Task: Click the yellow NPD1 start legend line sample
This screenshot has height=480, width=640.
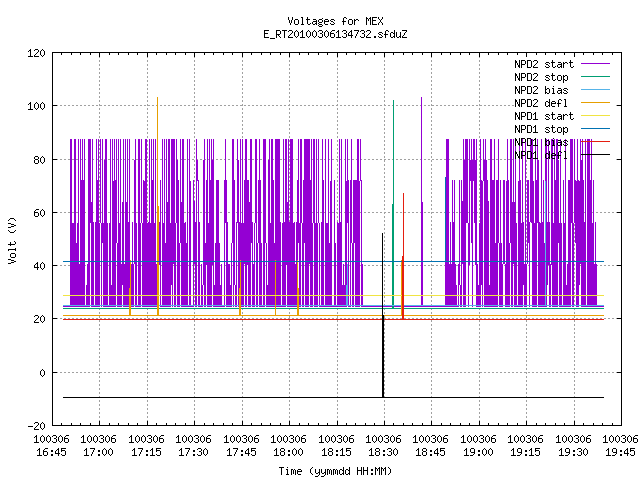Action: coord(595,116)
